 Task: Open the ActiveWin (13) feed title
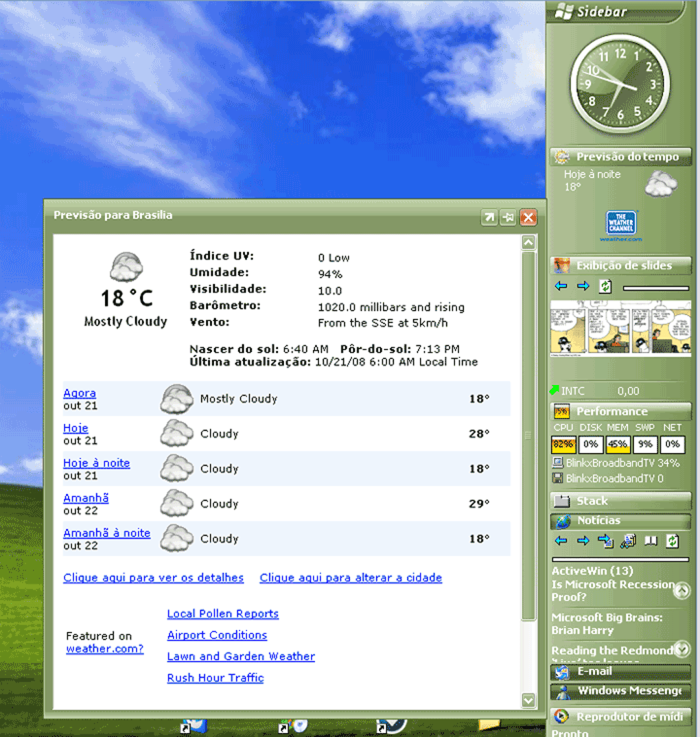(x=592, y=571)
